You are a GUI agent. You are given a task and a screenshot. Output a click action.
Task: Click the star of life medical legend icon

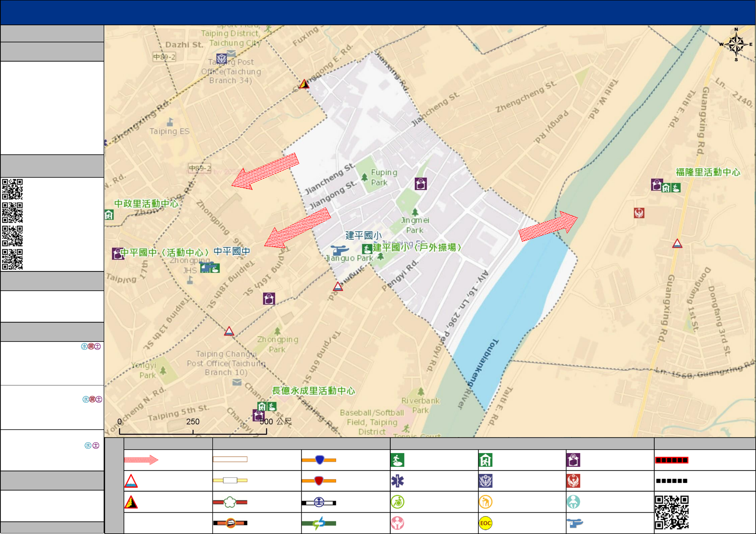(x=397, y=481)
